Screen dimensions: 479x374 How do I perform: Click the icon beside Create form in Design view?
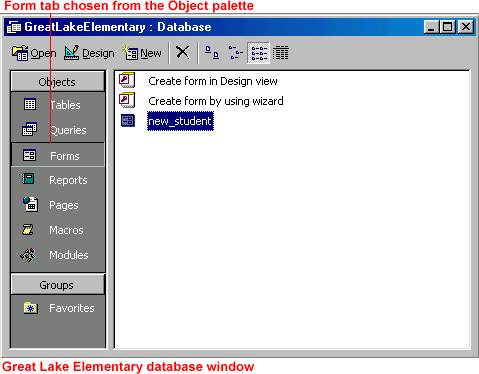[127, 80]
